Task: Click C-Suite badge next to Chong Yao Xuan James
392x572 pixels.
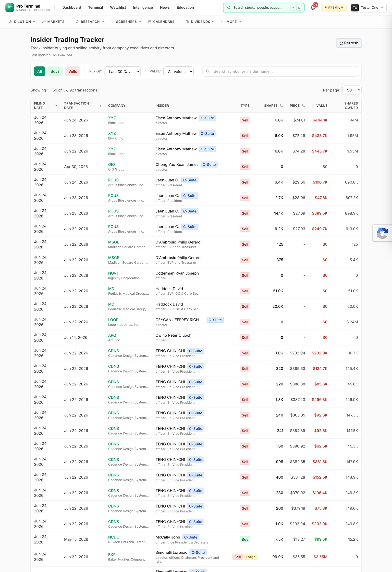Action: tap(209, 165)
